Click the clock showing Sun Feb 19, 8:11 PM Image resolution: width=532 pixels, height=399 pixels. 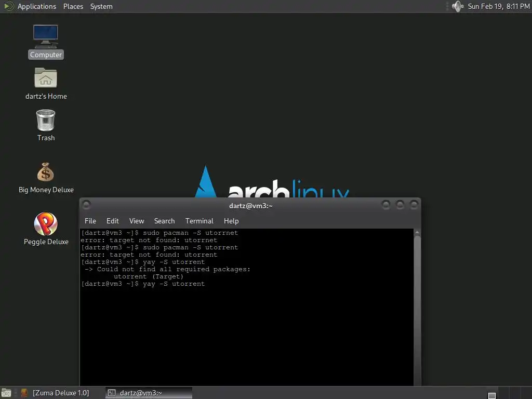(x=498, y=6)
